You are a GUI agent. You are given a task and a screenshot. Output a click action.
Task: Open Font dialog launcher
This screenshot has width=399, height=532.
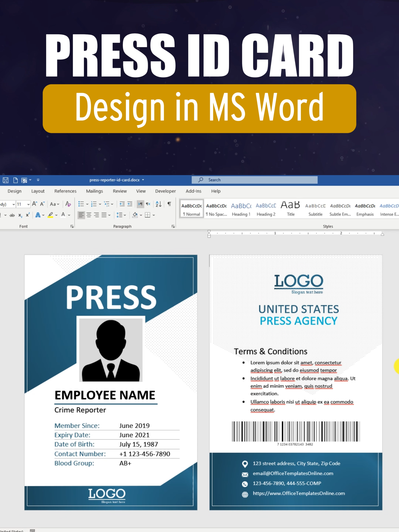(x=72, y=226)
